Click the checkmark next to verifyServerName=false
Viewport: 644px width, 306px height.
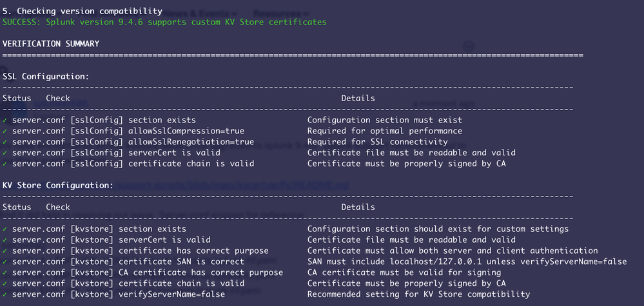pyautogui.click(x=5, y=294)
